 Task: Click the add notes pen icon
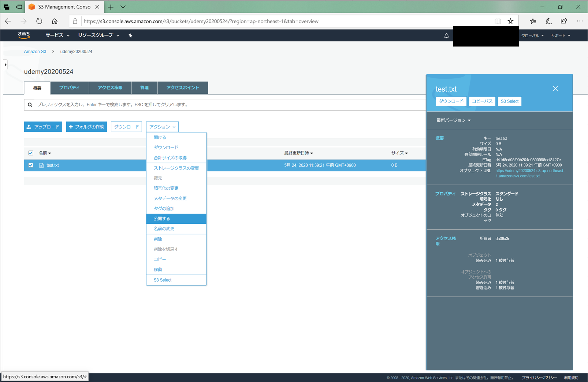point(548,21)
